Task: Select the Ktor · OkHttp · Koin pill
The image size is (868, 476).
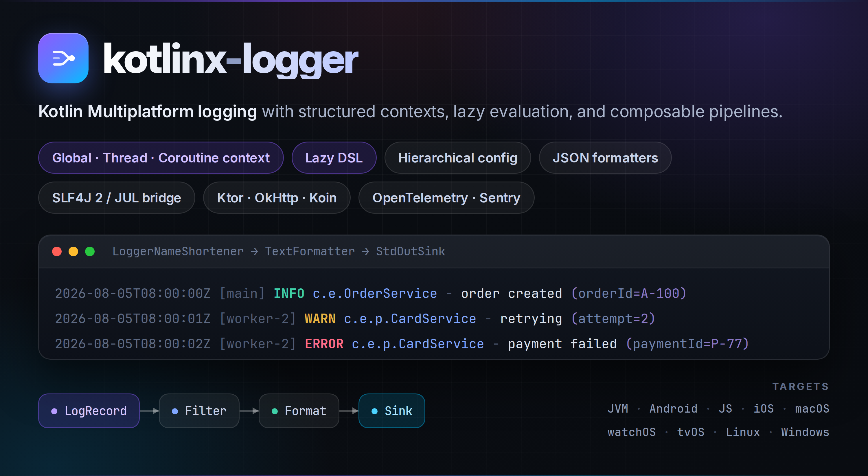Action: point(277,197)
